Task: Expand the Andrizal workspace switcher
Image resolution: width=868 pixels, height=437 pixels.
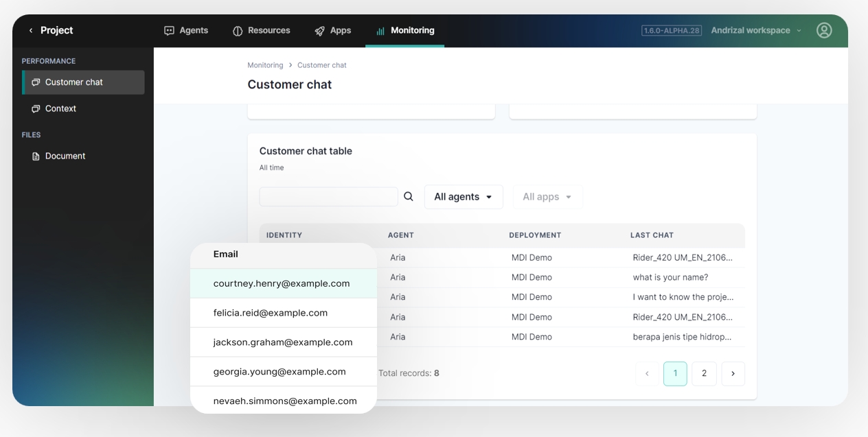Action: click(x=756, y=30)
